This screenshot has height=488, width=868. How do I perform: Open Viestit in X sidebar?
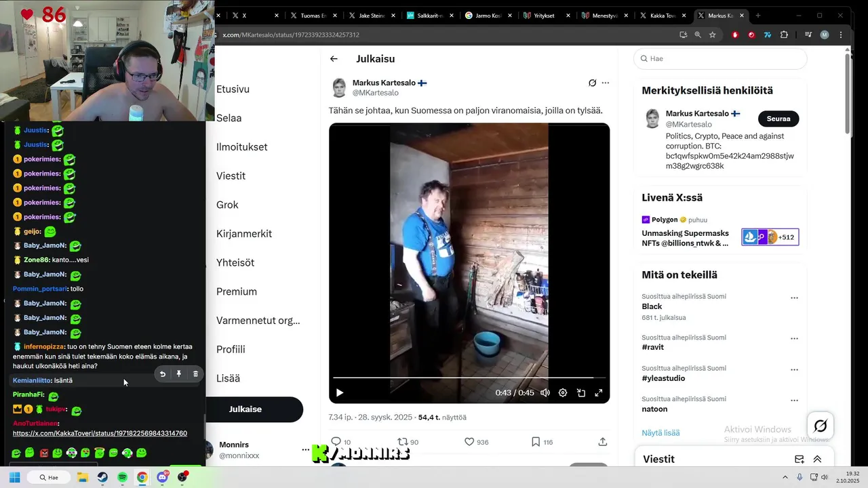(x=231, y=176)
